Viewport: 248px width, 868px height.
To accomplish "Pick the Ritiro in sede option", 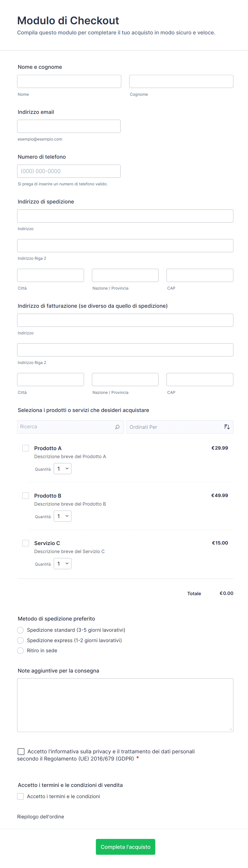I will point(21,651).
